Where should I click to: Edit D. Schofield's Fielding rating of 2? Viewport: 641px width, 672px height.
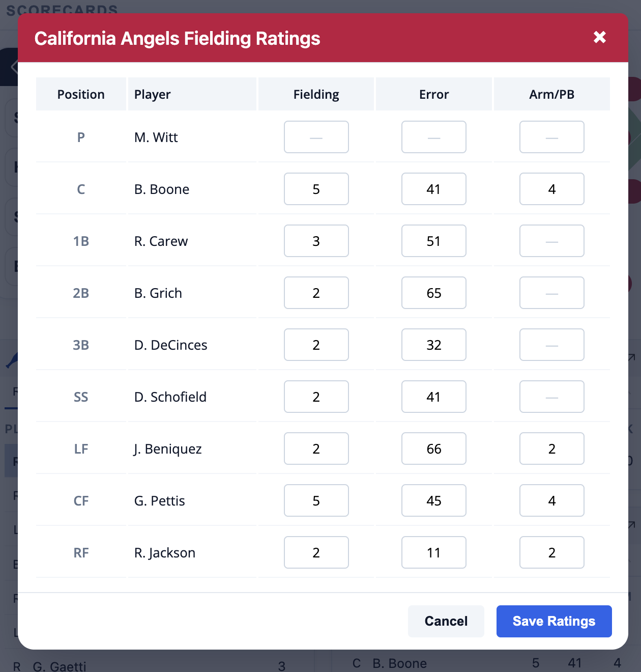tap(316, 397)
